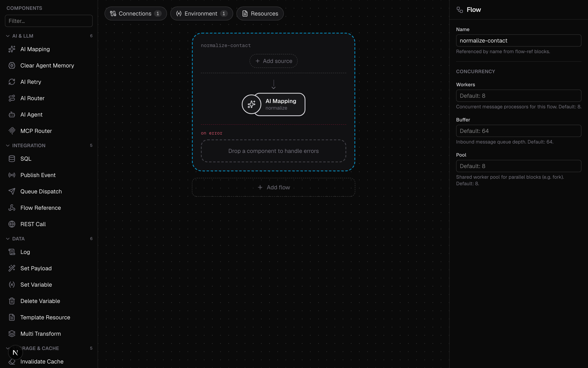Click the AI Router icon

point(12,98)
